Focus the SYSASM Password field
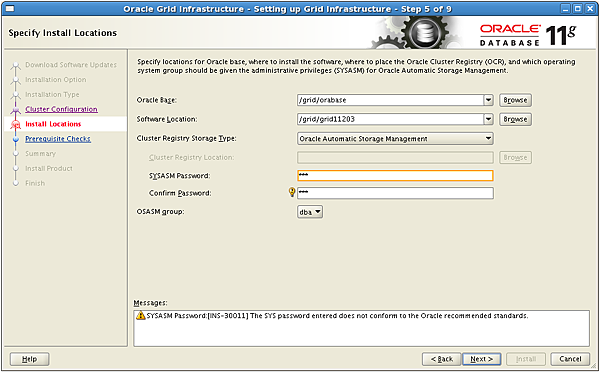Image resolution: width=600 pixels, height=373 pixels. pyautogui.click(x=395, y=176)
